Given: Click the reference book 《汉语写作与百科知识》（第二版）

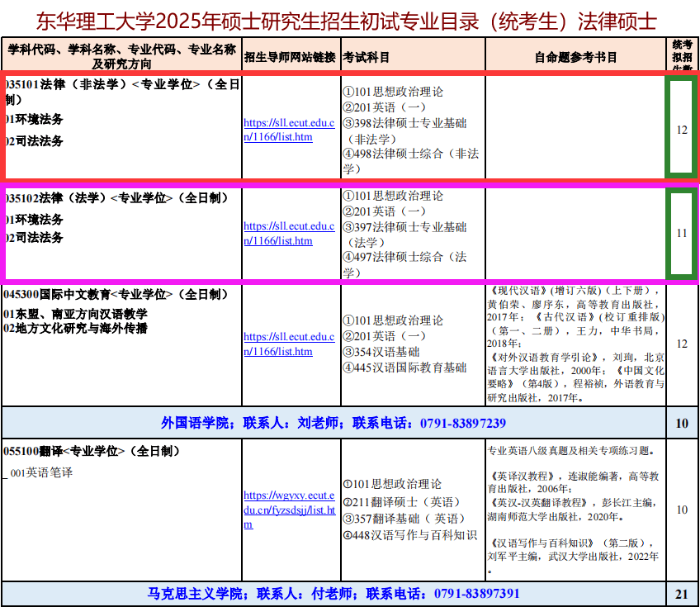Looking at the screenshot, I should pos(568,543).
